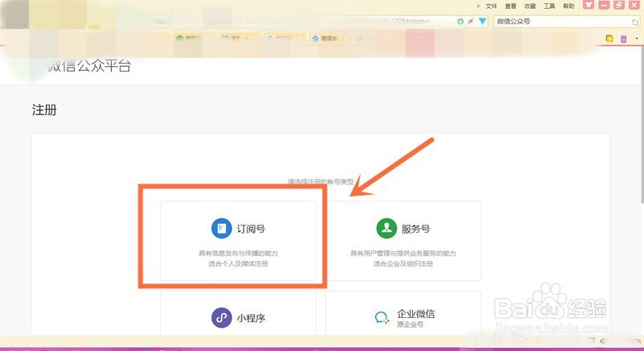The width and height of the screenshot is (644, 351).
Task: Select the 企业微信 account type title
Action: click(415, 314)
